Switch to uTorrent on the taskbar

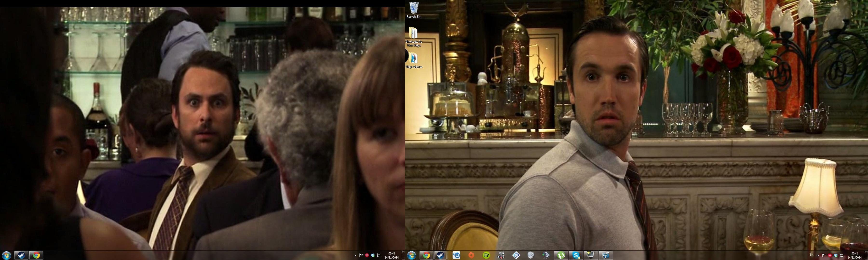pyautogui.click(x=561, y=255)
